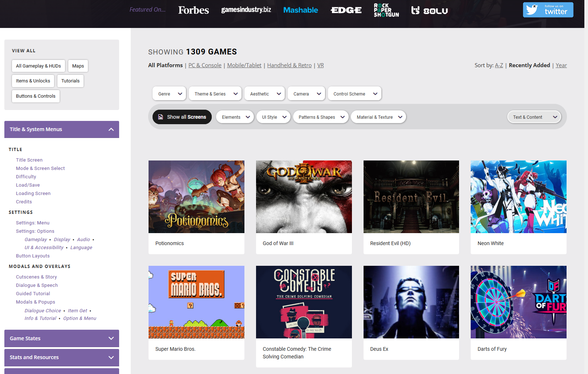Filter by PC & Console platform
Viewport: 588px width, 374px height.
(x=205, y=65)
